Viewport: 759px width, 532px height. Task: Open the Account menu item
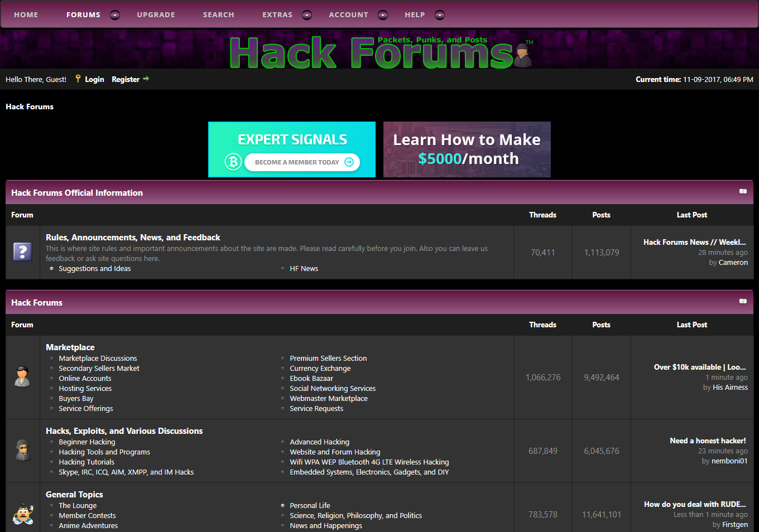[x=349, y=15]
